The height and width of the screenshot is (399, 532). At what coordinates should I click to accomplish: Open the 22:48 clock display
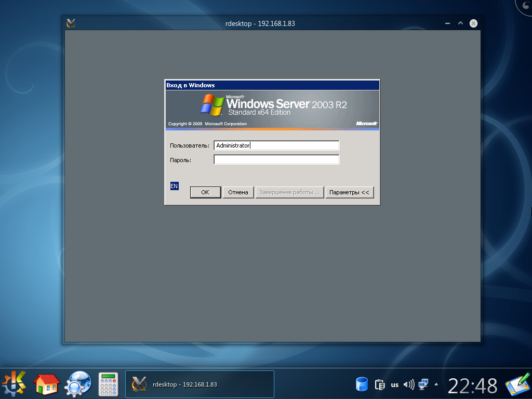pos(472,385)
